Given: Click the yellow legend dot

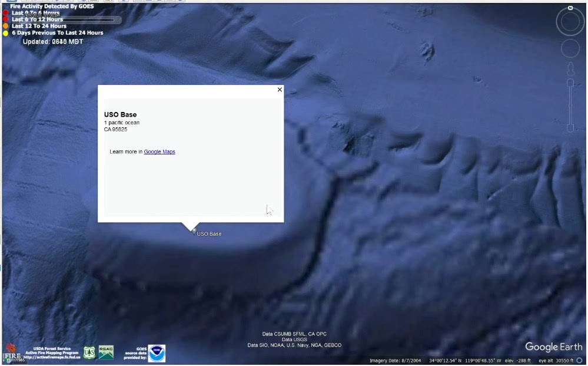Looking at the screenshot, I should point(6,33).
